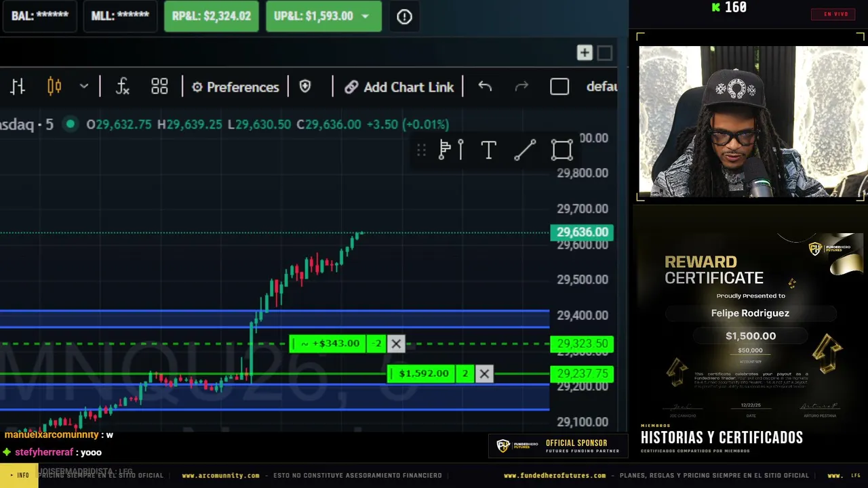Click the low value L29,630.50

tap(259, 124)
